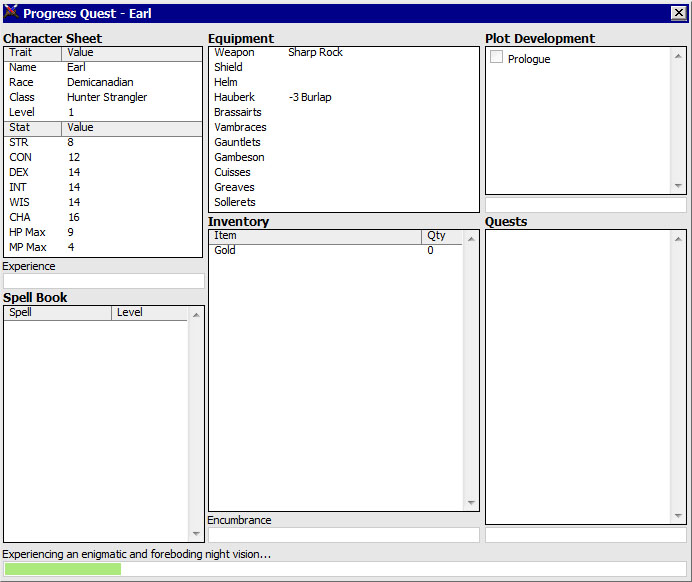Viewport: 692px width, 582px height.
Task: Select the Brassairts equipment row
Action: pos(344,113)
